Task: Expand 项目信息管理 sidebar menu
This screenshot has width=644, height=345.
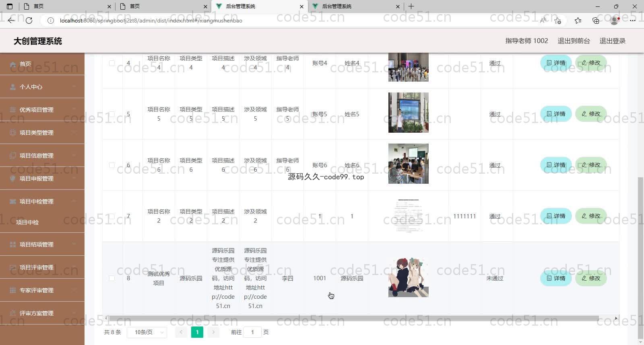Action: tap(42, 156)
